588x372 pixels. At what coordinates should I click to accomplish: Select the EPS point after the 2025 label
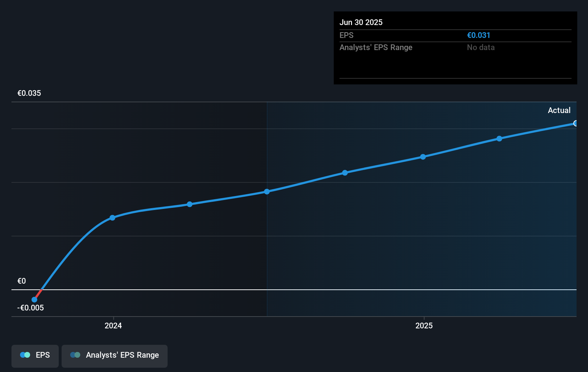coord(499,139)
